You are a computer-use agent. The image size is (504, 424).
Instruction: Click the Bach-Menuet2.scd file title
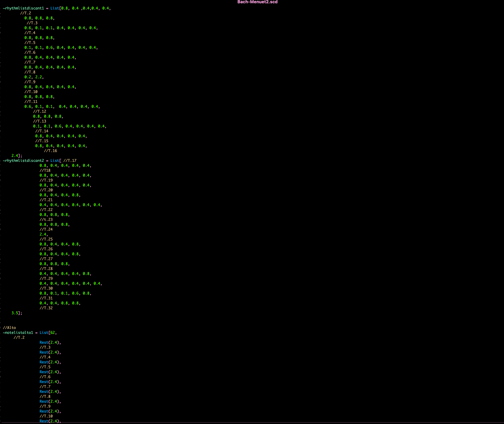pyautogui.click(x=257, y=2)
